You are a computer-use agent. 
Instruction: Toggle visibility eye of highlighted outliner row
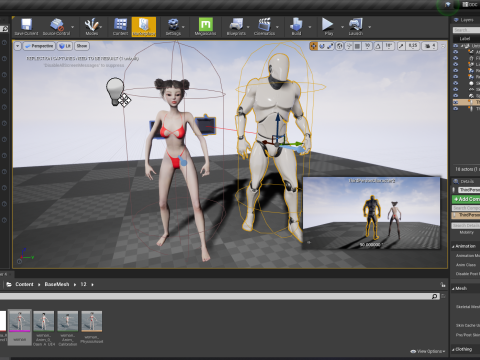[x=456, y=102]
